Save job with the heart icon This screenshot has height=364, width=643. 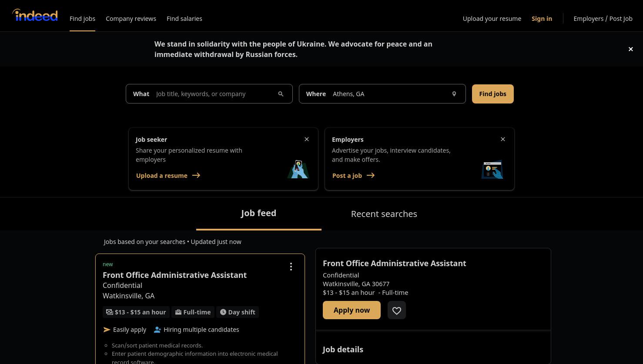[396, 310]
